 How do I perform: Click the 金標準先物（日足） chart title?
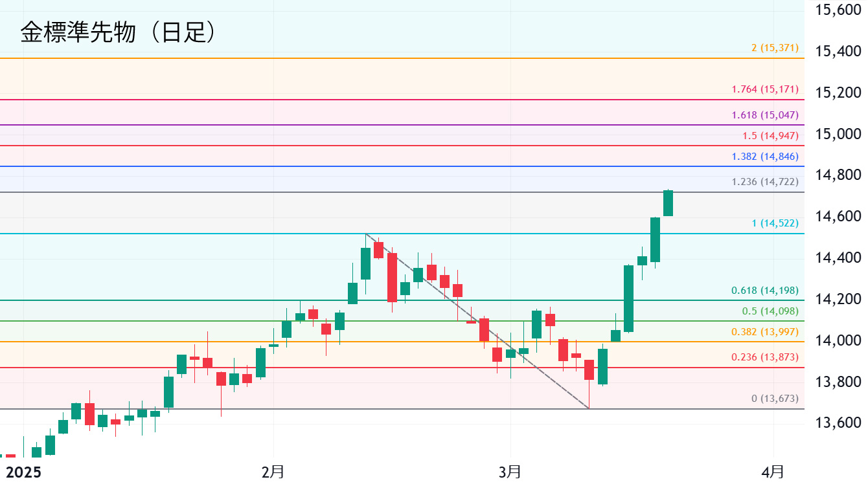point(117,32)
